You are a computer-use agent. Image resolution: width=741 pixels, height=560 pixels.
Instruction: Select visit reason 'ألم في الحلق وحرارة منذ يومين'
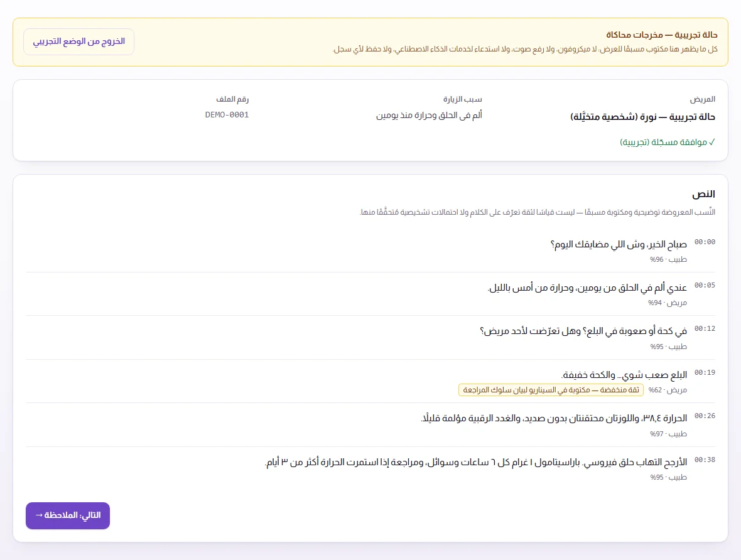coord(429,116)
